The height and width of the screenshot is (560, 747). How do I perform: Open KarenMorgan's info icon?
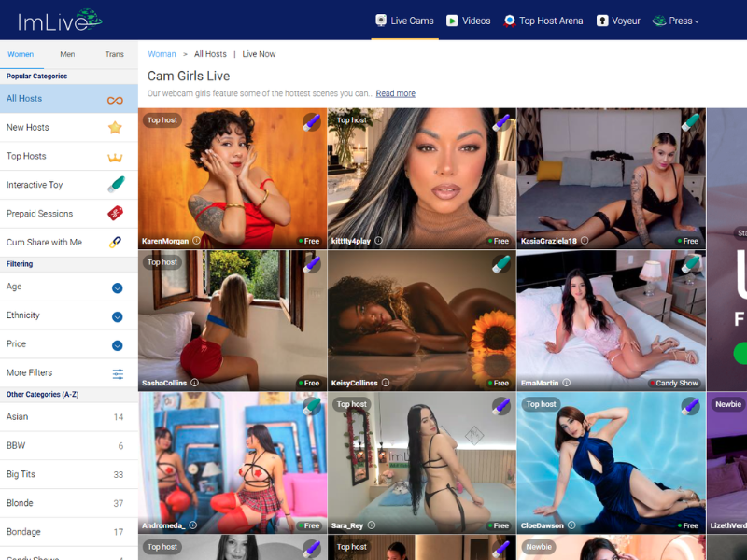(x=196, y=241)
